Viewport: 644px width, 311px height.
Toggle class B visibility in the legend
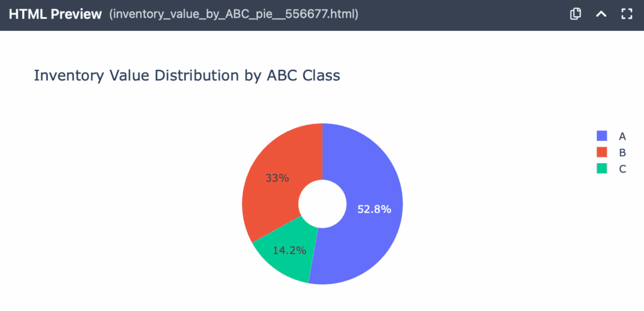(622, 152)
